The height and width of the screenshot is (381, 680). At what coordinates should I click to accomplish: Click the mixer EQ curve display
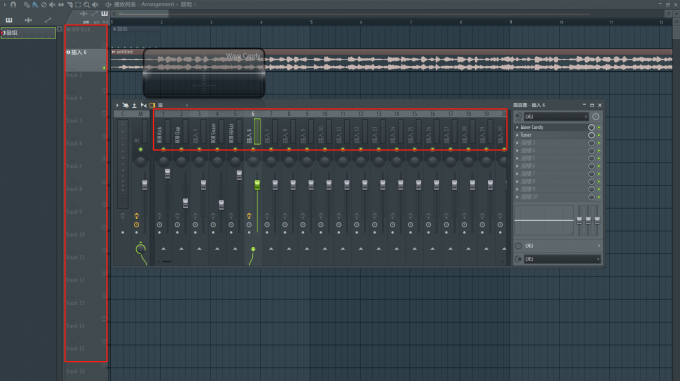(544, 221)
